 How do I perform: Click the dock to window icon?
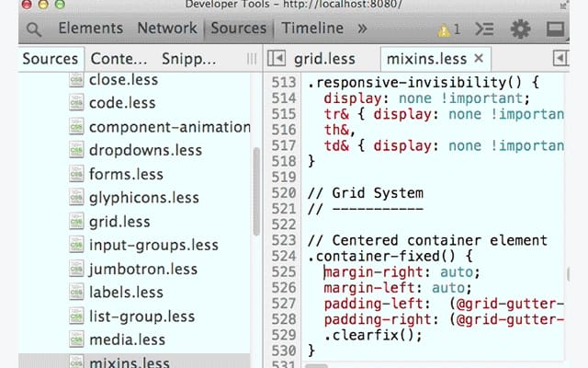pyautogui.click(x=555, y=29)
